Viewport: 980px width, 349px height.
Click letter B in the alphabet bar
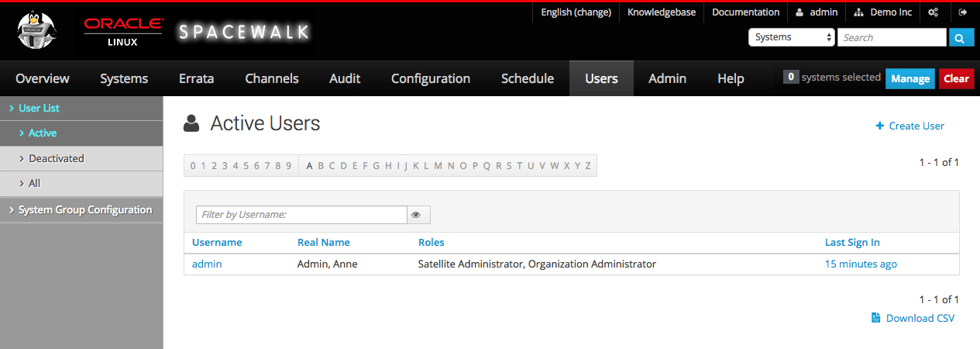click(321, 165)
